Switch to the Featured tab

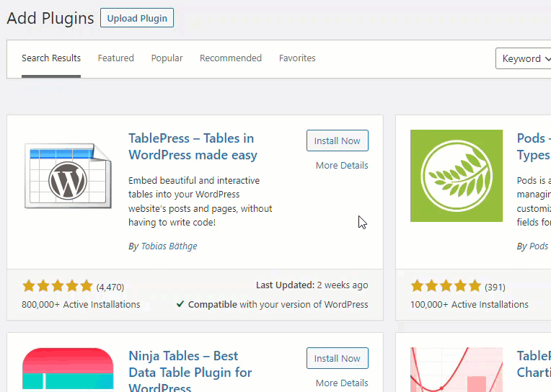[x=116, y=58]
